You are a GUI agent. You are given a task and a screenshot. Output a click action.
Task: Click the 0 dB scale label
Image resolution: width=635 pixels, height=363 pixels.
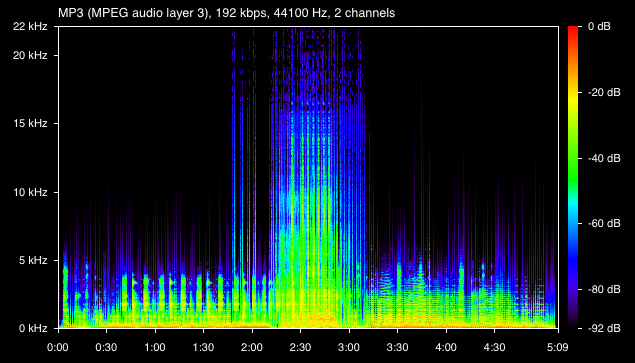599,27
